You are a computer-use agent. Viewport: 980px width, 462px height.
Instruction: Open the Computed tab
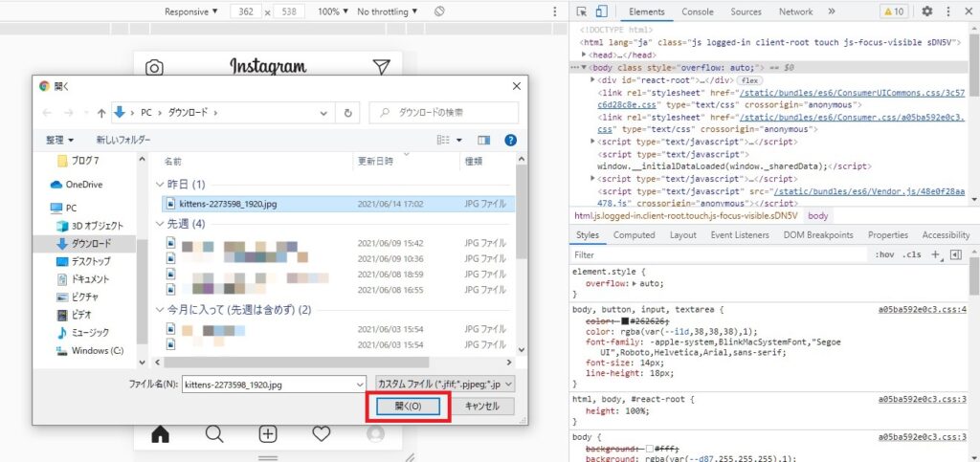(x=635, y=234)
